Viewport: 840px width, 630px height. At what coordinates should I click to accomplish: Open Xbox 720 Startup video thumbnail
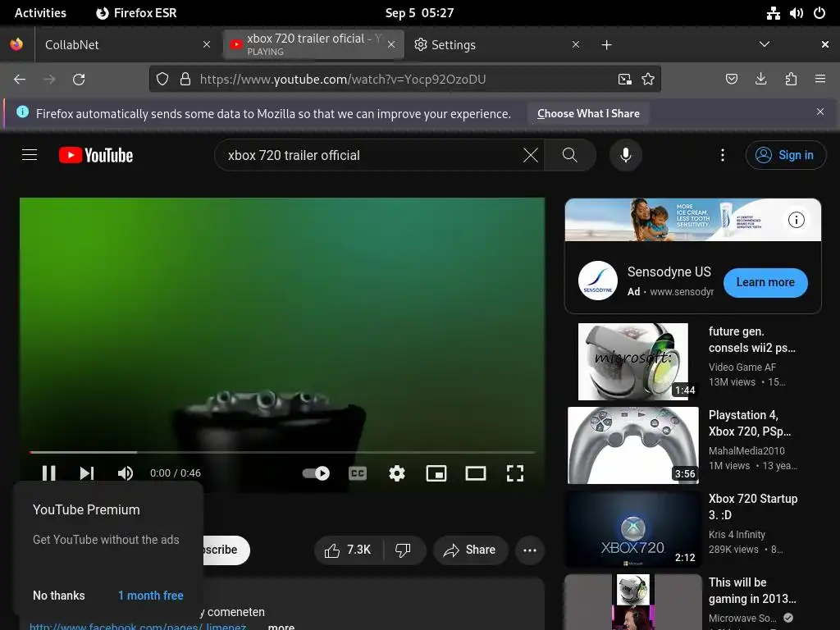pos(633,529)
